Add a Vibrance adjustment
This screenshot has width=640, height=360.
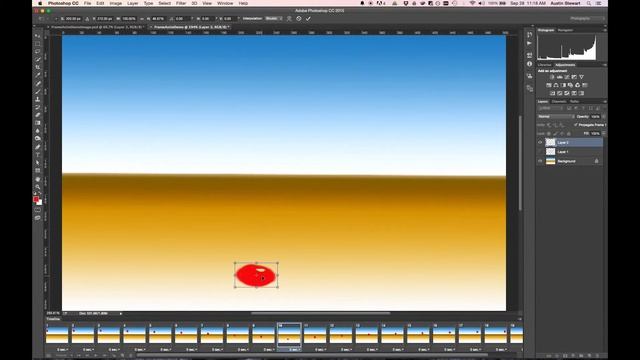pyautogui.click(x=582, y=77)
